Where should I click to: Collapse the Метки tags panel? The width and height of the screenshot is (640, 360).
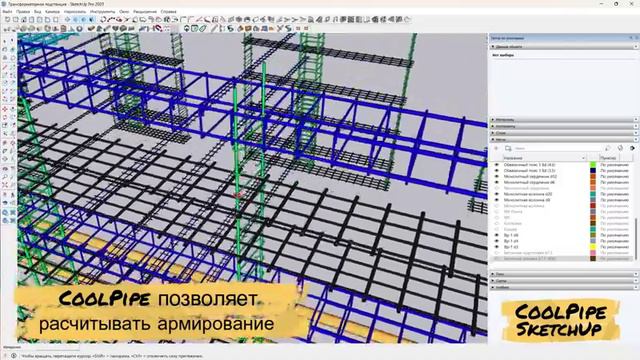(x=564, y=140)
